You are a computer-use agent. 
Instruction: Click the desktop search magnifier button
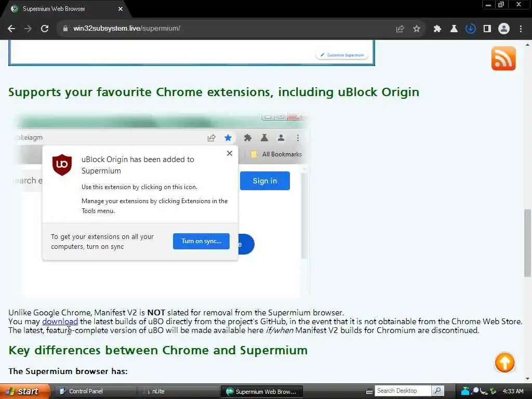437,391
